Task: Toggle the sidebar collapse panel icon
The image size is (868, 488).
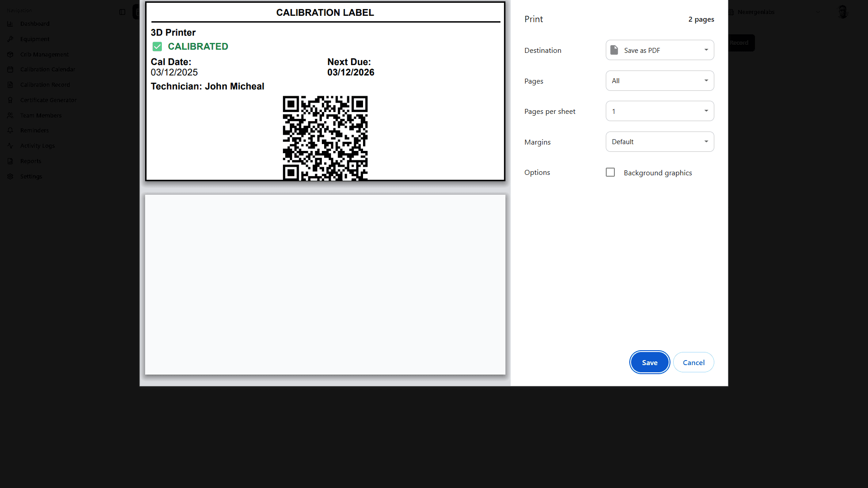Action: click(122, 12)
